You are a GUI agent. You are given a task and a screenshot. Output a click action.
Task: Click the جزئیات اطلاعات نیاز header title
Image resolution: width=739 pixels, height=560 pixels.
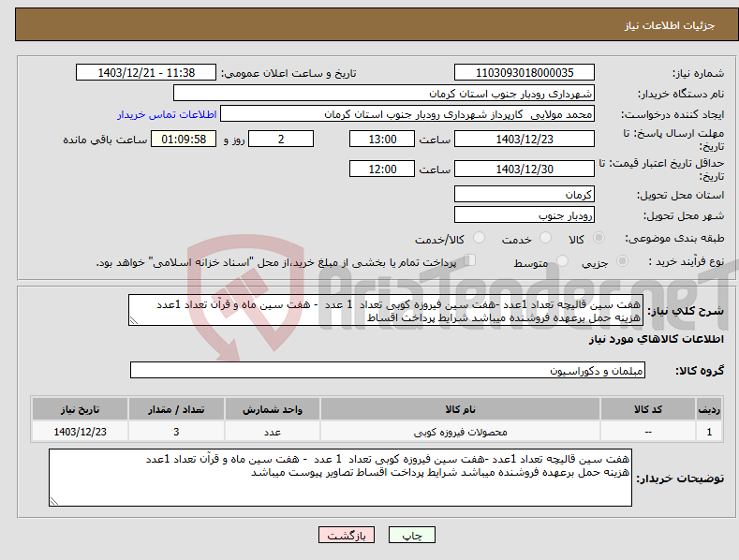pos(670,25)
